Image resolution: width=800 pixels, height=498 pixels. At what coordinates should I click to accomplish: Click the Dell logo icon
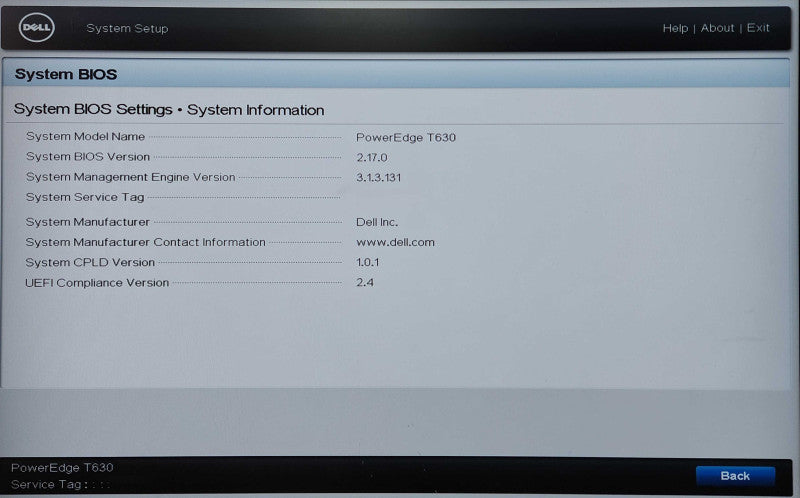37,27
